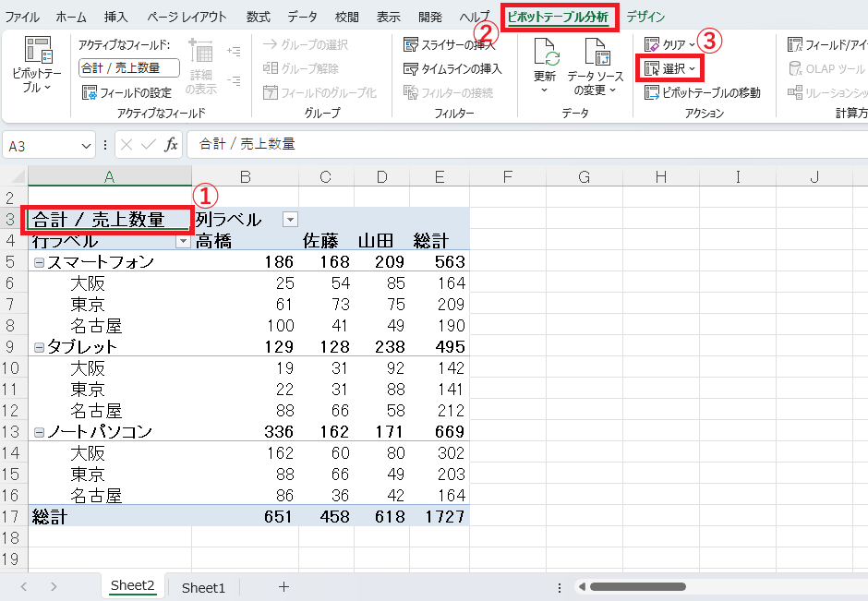868x601 pixels.
Task: Switch to the Sheet1 tab
Action: tap(203, 588)
